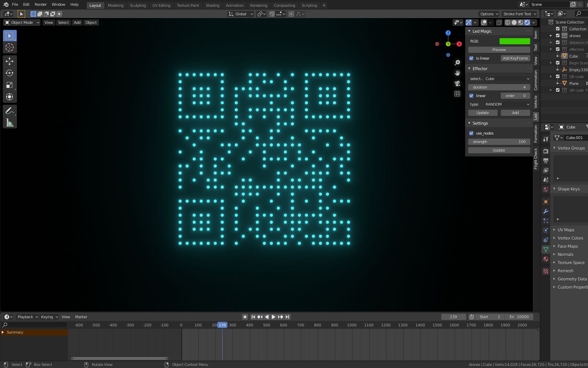Choose the Annotate tool
The image size is (588, 368).
tap(10, 111)
